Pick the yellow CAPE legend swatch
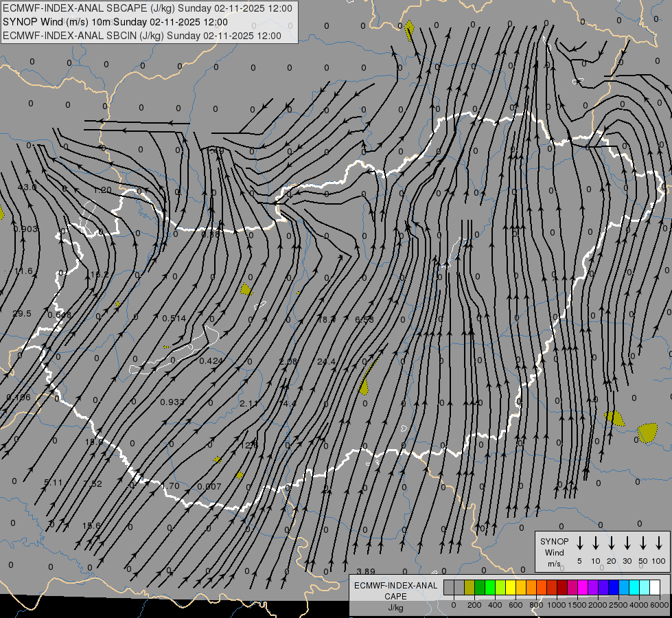Screen dimensions: 672x618 (511, 587)
